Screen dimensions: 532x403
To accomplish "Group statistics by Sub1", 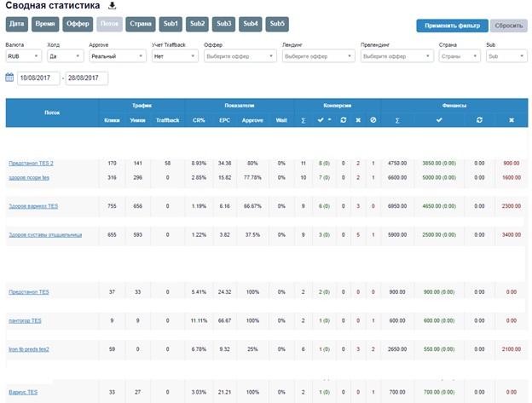I will (171, 24).
